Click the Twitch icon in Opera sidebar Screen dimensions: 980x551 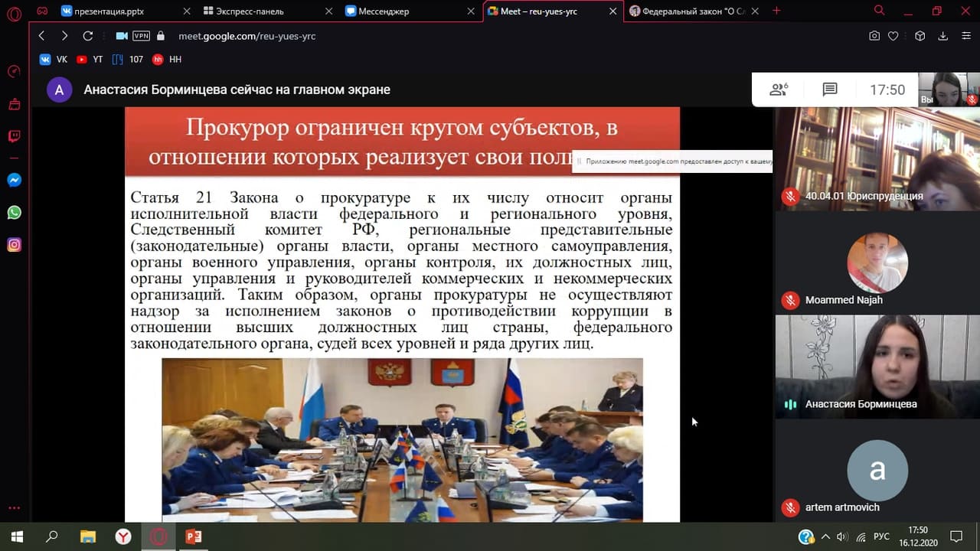click(x=14, y=136)
